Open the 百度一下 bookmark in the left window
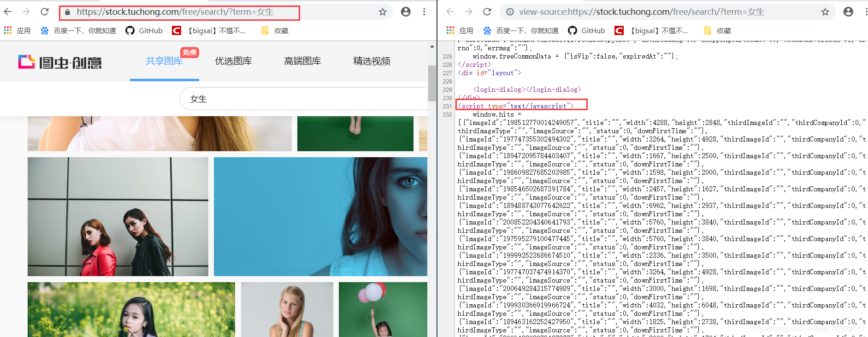 pos(78,30)
